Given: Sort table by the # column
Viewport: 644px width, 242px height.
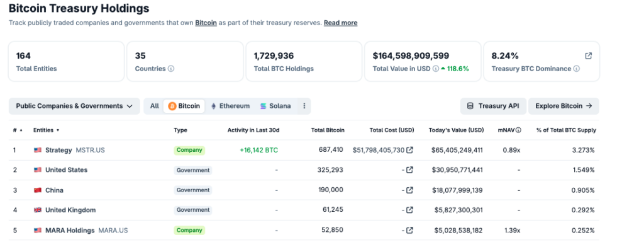Looking at the screenshot, I should pyautogui.click(x=17, y=130).
